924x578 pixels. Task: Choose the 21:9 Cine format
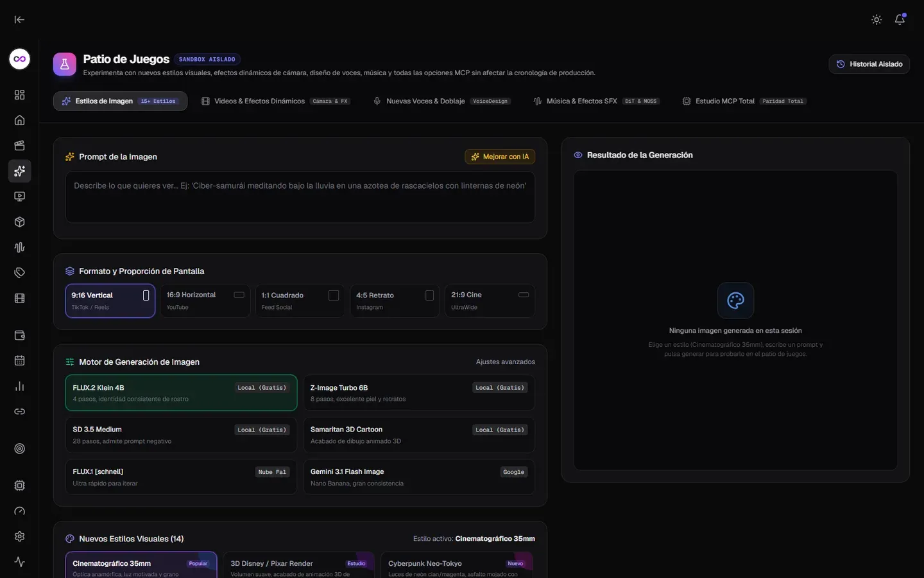tap(490, 301)
